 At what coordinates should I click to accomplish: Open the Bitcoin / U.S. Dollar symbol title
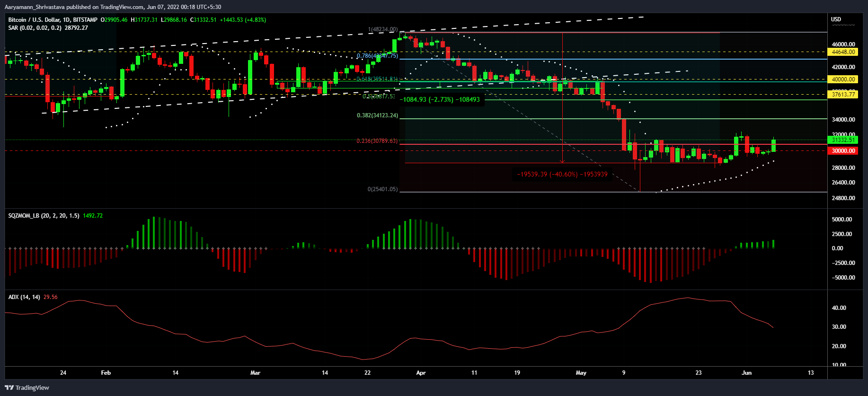[x=53, y=20]
